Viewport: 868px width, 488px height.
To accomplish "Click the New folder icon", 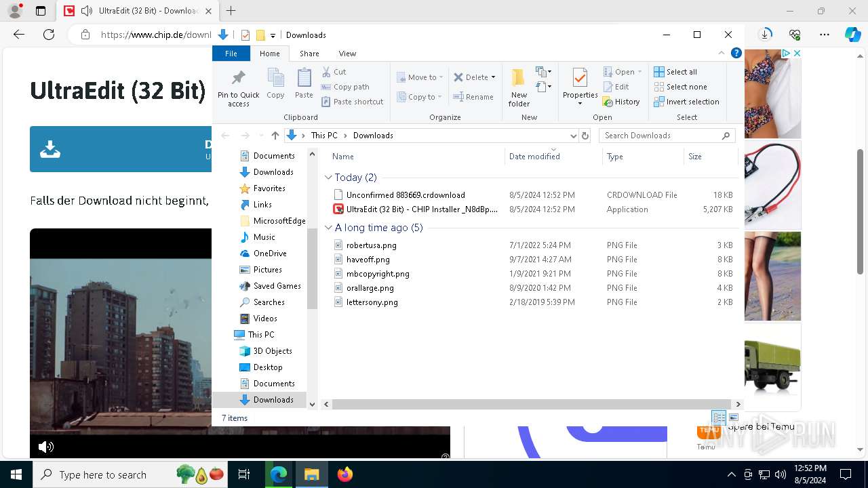I will coord(519,78).
